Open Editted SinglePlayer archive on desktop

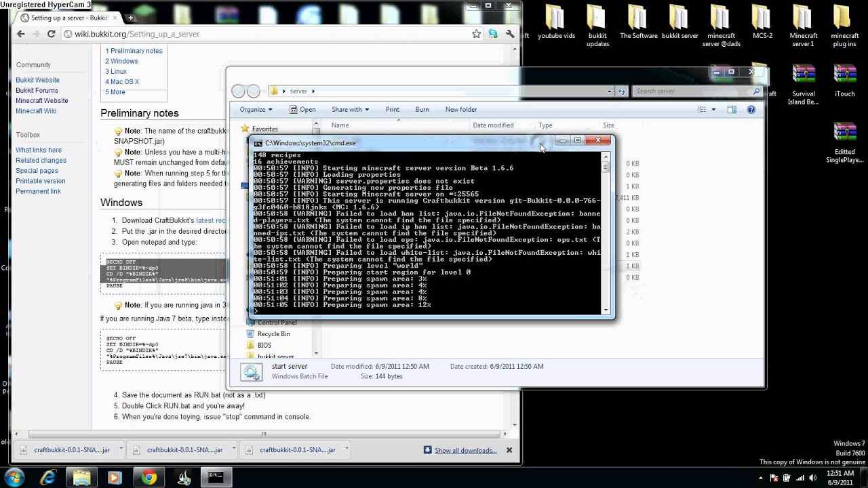(x=844, y=143)
